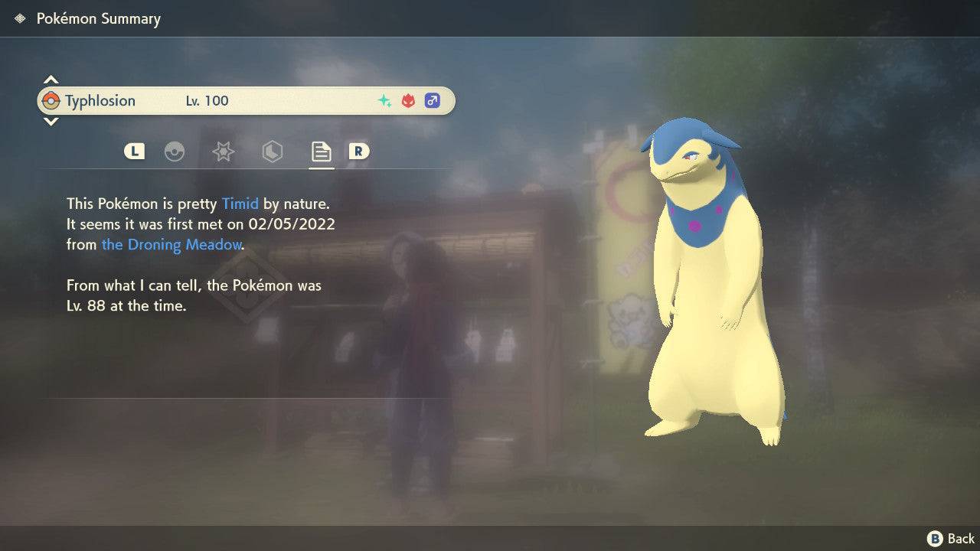
Task: Select the male gender symbol icon
Action: tap(433, 100)
